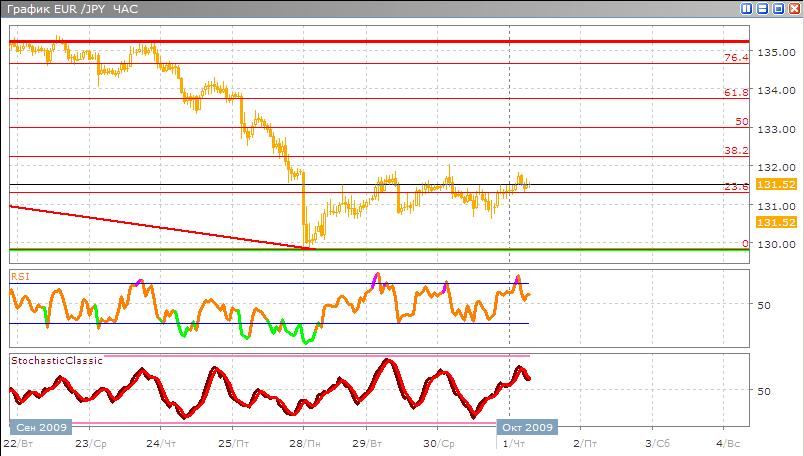Click the vertical tile windows icon

747,8
